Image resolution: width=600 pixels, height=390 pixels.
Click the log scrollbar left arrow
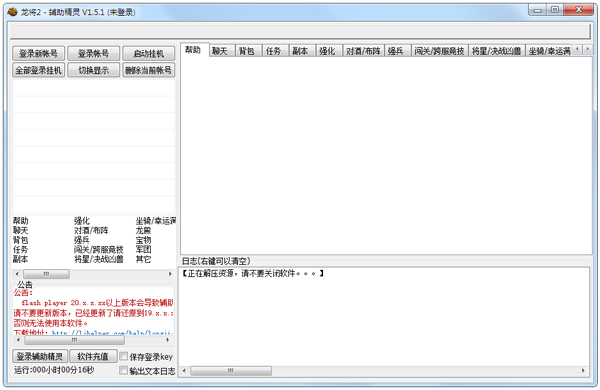point(184,370)
